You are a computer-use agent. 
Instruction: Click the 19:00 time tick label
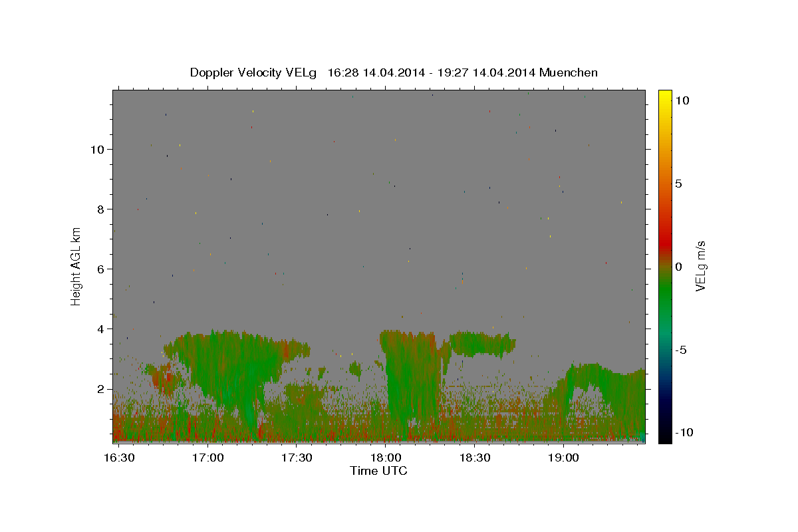point(563,458)
